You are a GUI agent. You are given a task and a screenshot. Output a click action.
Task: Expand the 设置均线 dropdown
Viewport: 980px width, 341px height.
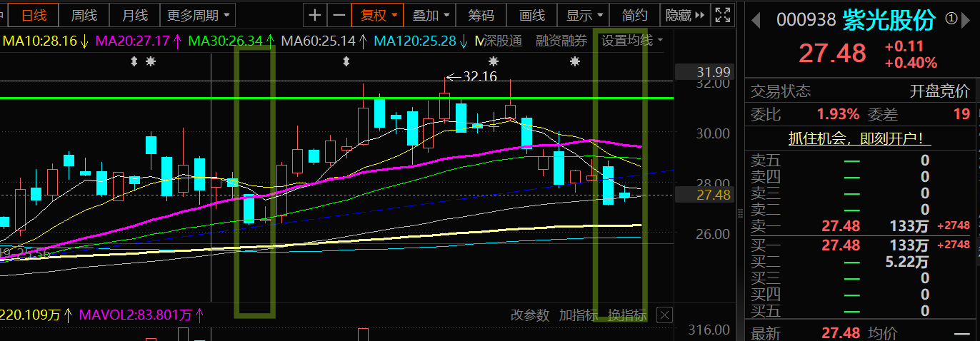point(631,41)
